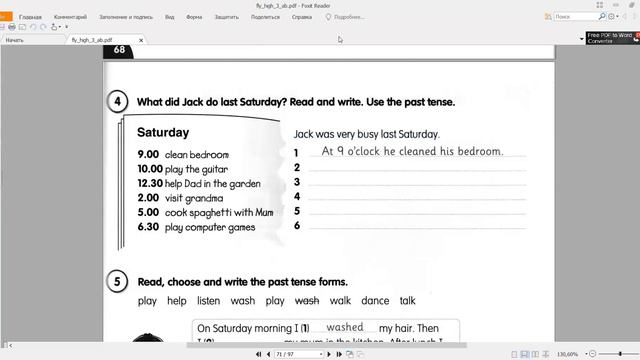Open the Защитить ribbon tab
This screenshot has width=640, height=360.
click(x=227, y=17)
